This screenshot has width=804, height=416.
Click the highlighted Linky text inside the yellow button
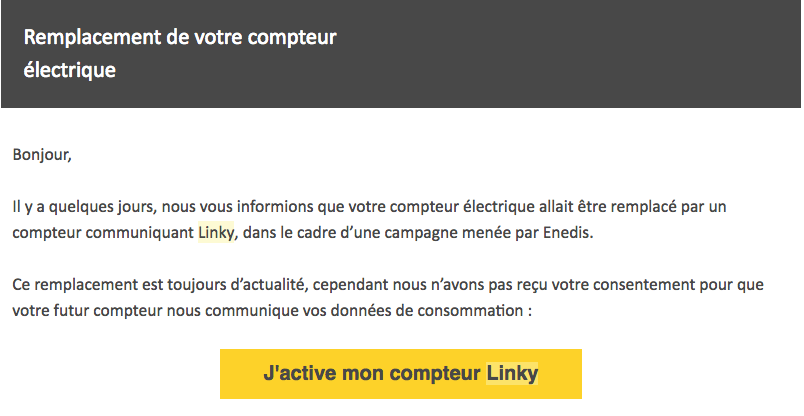512,373
